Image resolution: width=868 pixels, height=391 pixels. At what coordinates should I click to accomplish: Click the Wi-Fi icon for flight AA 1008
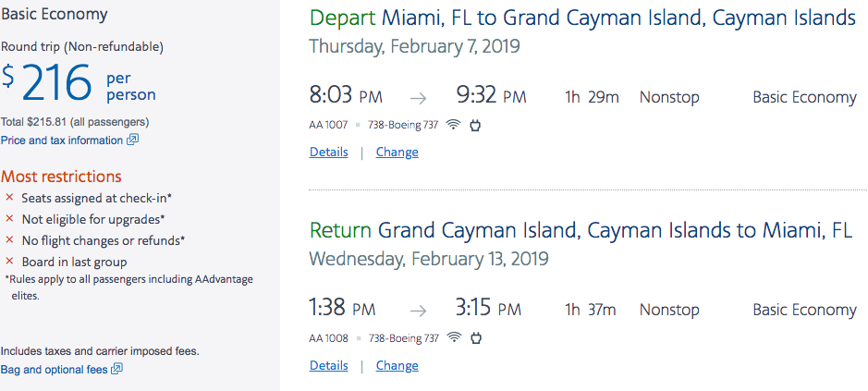coord(453,338)
